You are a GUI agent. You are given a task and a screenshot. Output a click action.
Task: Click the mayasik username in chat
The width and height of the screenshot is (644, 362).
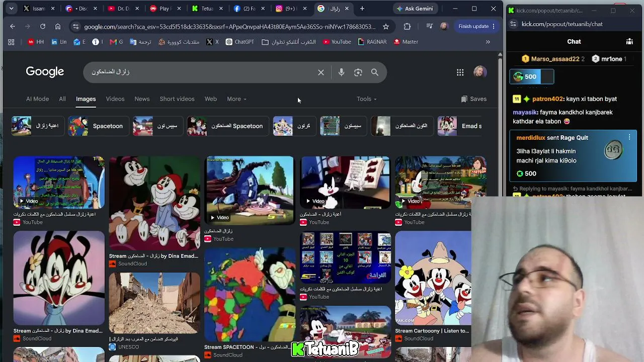(525, 112)
